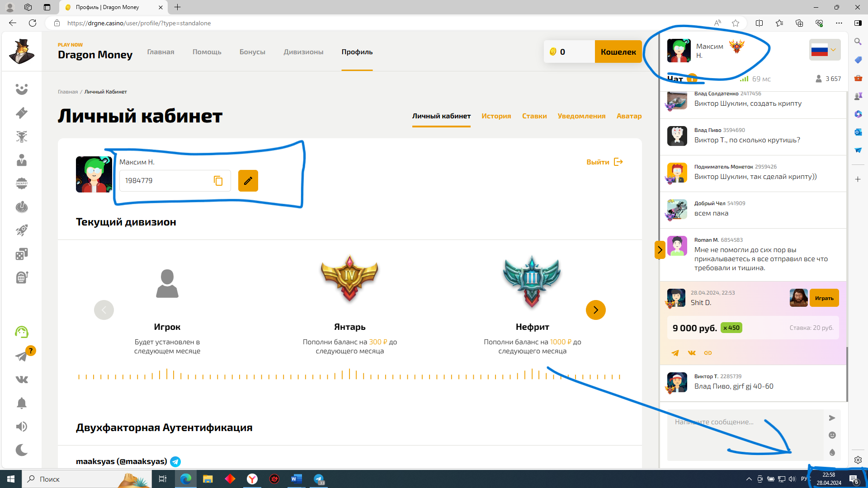Open the chat language dropdown with Russian flag
This screenshot has height=488, width=868.
(825, 50)
